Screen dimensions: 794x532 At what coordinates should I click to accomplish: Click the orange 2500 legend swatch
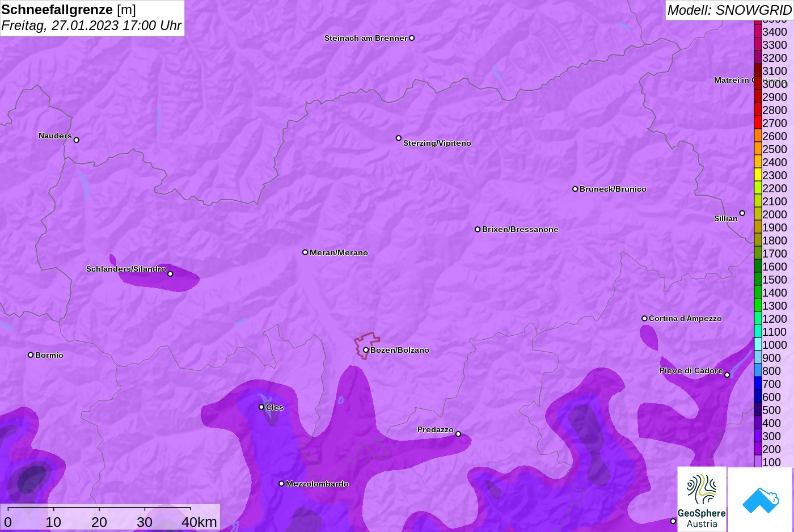pyautogui.click(x=758, y=149)
